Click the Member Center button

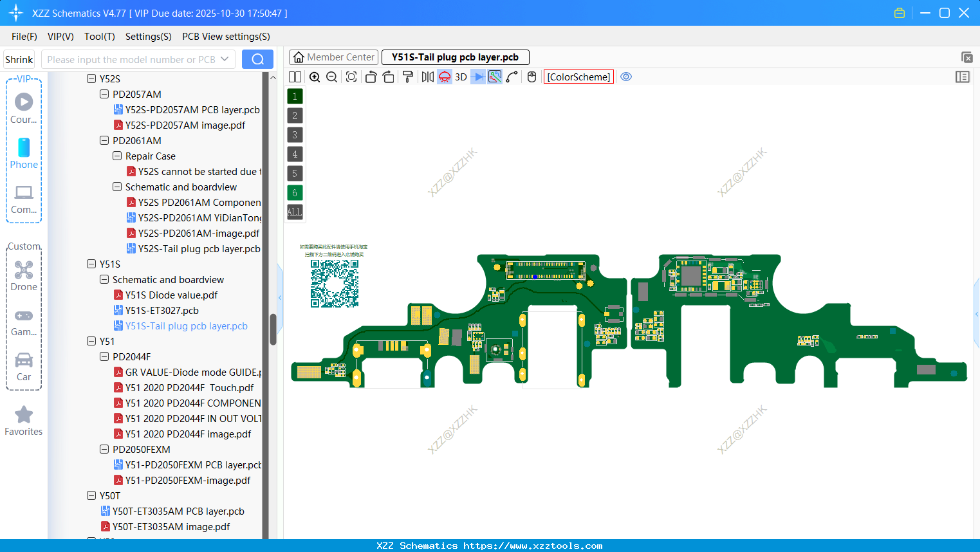point(333,57)
